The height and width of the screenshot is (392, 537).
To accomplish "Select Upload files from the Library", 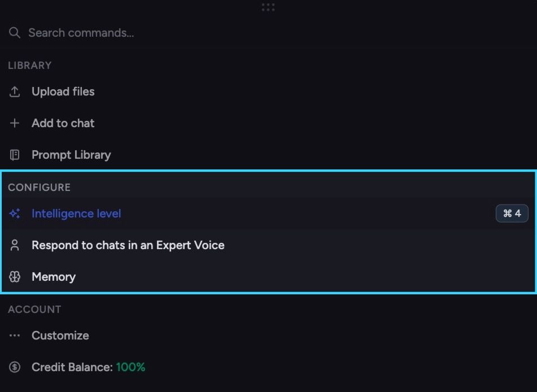I will click(269, 92).
